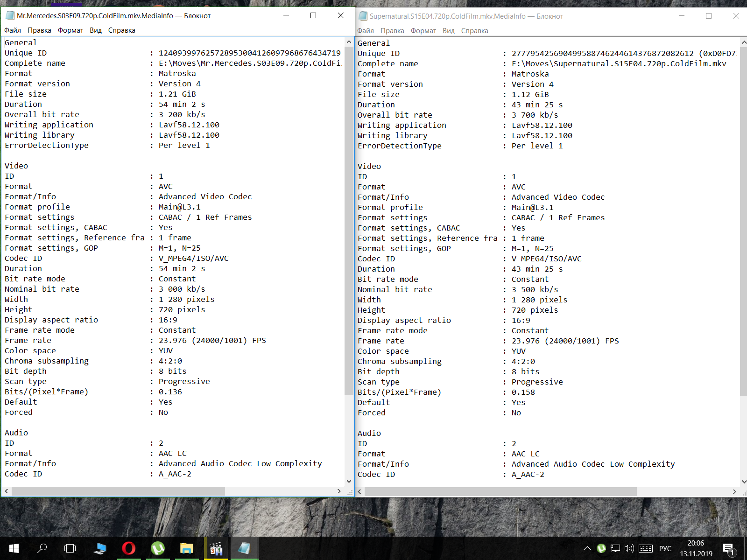Click the uTorrent icon in the system tray
The image size is (747, 560).
601,548
